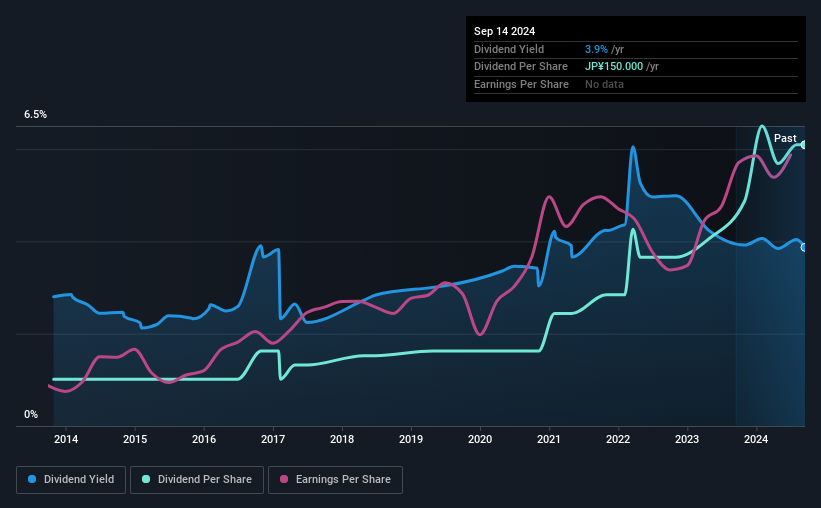Toggle the Dividend Yield legend button
The height and width of the screenshot is (508, 821).
[71, 480]
